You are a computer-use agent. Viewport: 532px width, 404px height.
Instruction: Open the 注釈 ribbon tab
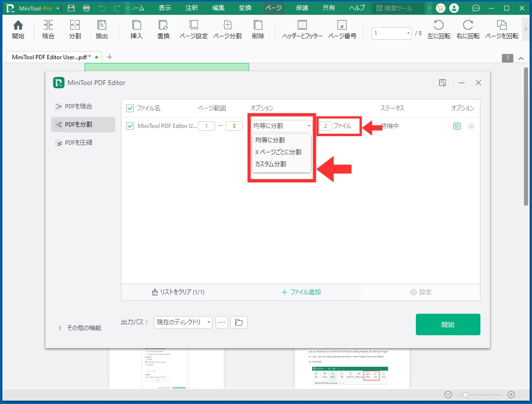click(x=192, y=8)
